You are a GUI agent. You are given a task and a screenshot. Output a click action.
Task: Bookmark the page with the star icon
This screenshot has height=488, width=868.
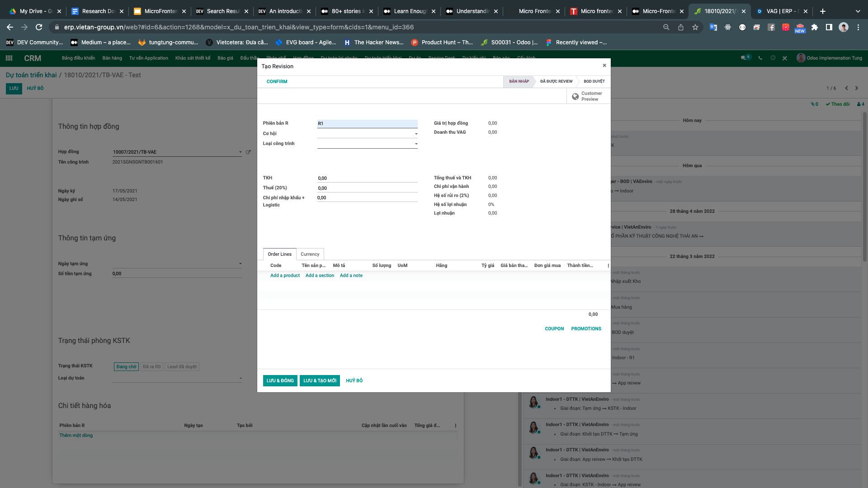pos(695,27)
